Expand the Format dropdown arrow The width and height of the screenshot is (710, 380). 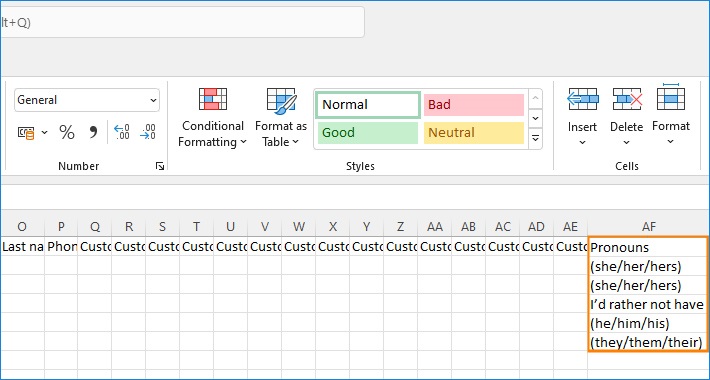click(671, 142)
